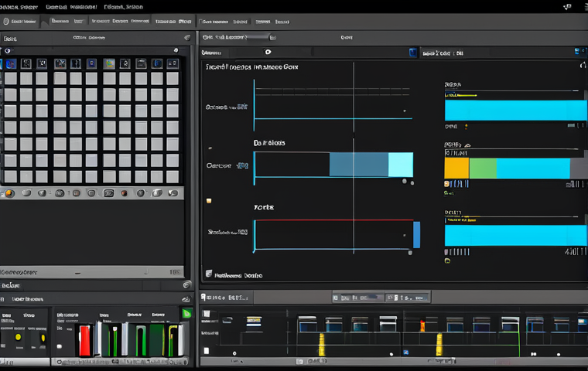Expand the circular arrow in lower-left panel header
Viewport: 588px width, 371px height.
pyautogui.click(x=186, y=285)
